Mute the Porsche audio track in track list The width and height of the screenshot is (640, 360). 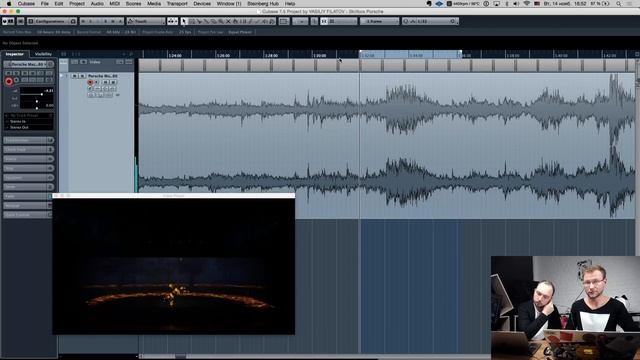(x=75, y=76)
